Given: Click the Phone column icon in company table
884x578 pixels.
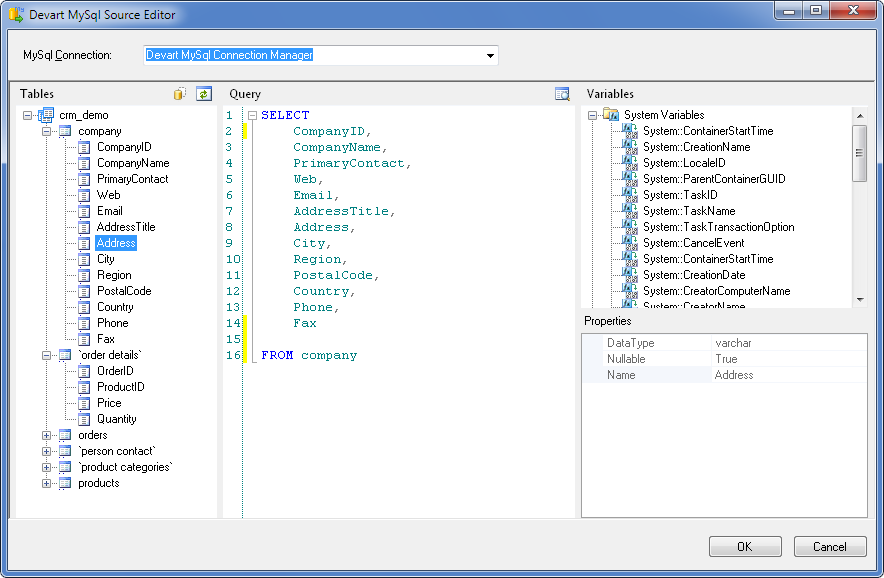Looking at the screenshot, I should point(84,323).
